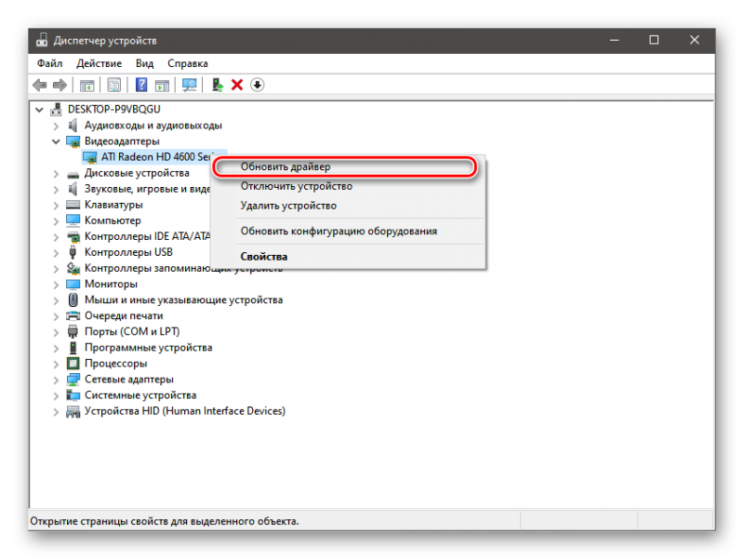Select the Программные устройства row
This screenshot has height=560, width=744.
[x=148, y=348]
